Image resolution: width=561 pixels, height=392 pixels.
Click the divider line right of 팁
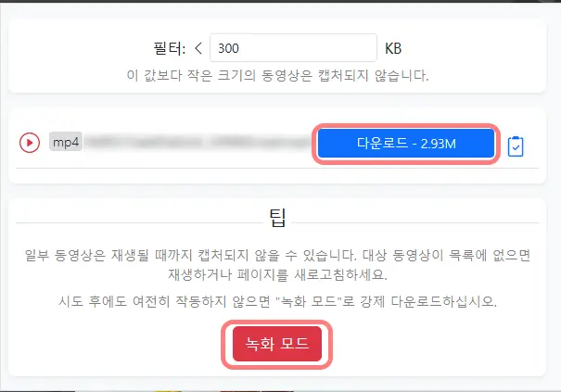click(415, 222)
